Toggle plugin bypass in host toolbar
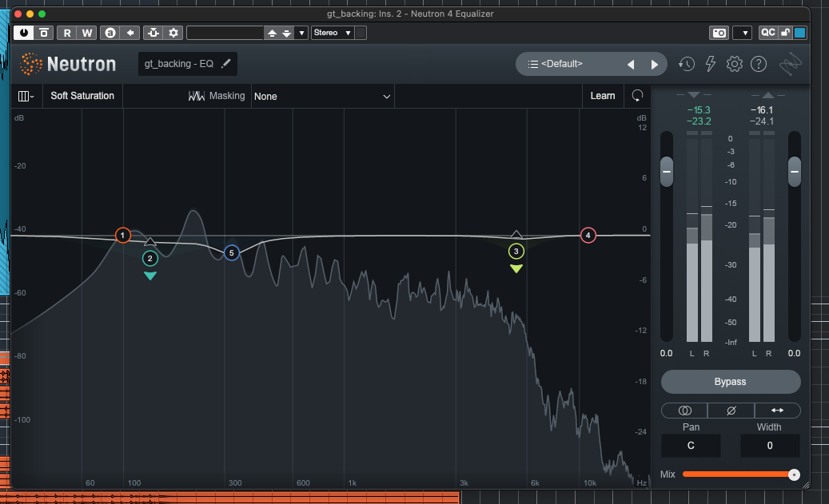Image resolution: width=829 pixels, height=504 pixels. [44, 33]
